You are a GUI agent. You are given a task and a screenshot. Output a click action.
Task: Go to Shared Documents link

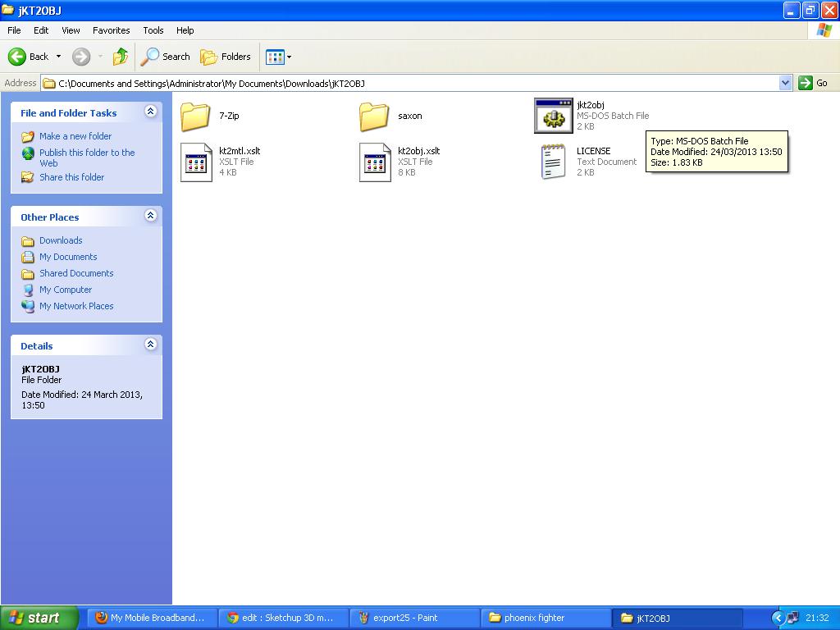coord(76,273)
